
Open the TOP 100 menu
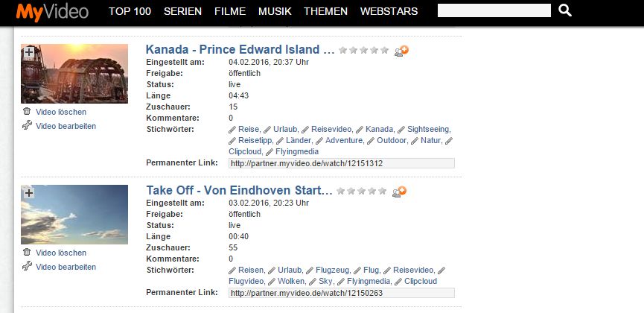(130, 11)
